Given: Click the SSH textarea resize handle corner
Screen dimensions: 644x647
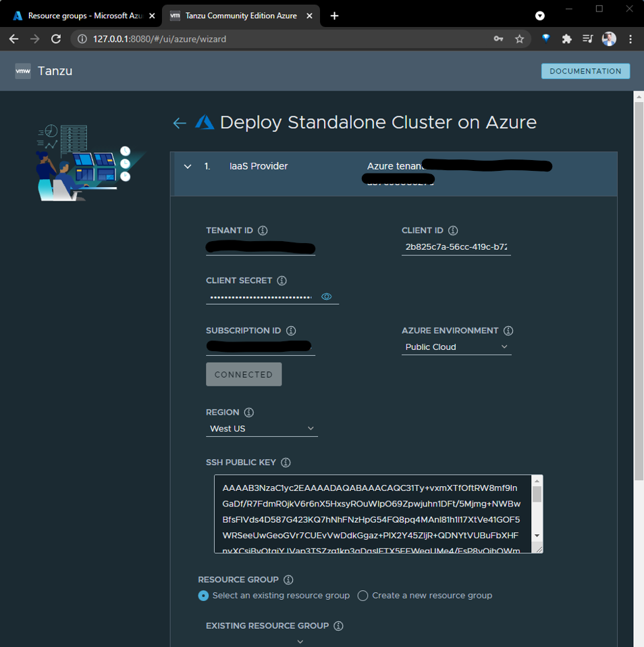Looking at the screenshot, I should click(539, 549).
